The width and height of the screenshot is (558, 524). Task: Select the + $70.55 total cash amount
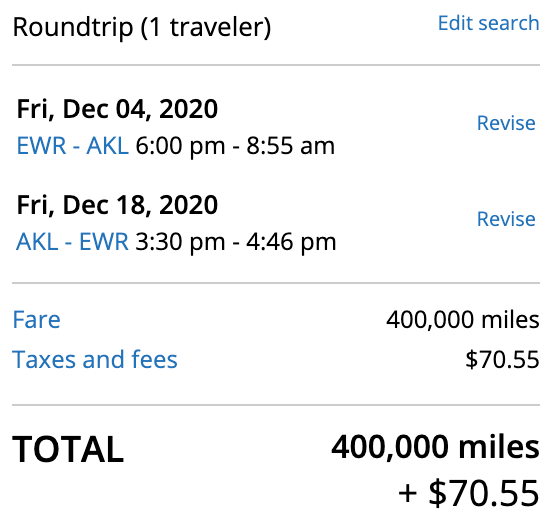(468, 493)
